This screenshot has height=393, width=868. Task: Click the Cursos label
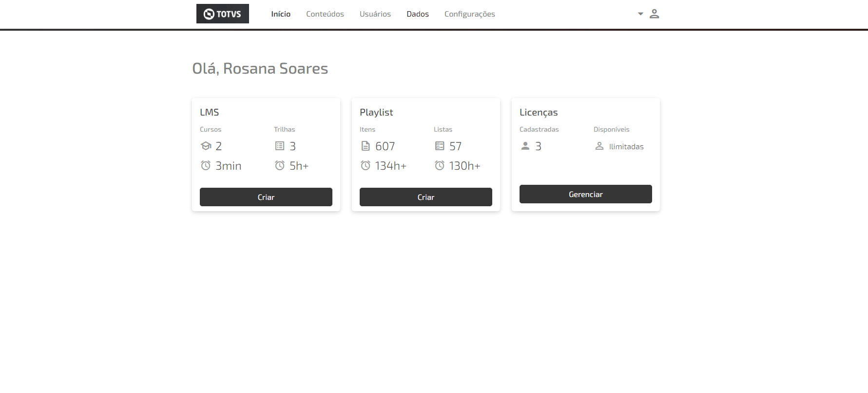(x=211, y=129)
